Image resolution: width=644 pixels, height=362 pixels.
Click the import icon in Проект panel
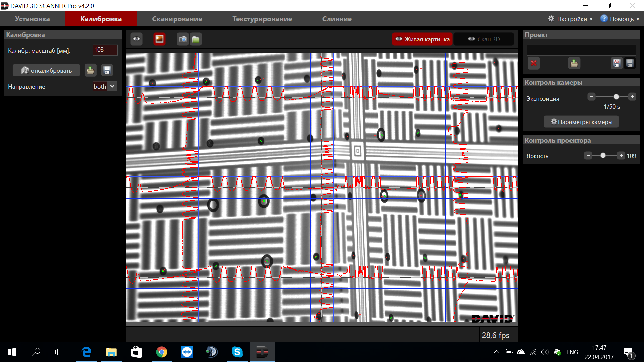click(x=574, y=63)
